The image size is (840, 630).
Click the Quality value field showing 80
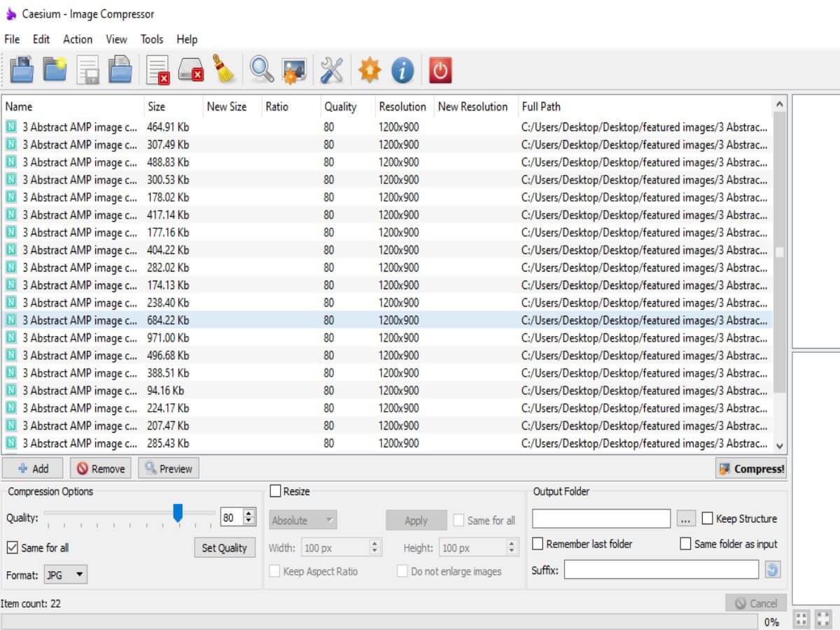click(231, 517)
